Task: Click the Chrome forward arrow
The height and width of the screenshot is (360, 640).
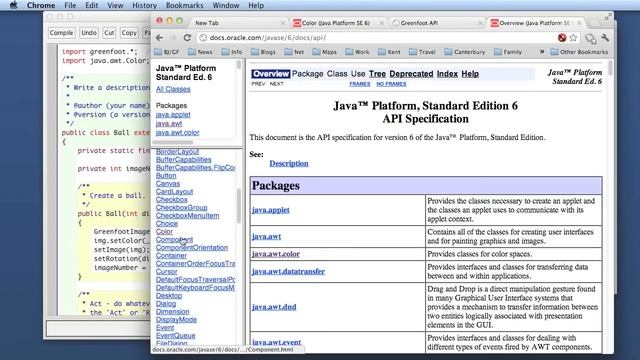Action: click(x=173, y=38)
